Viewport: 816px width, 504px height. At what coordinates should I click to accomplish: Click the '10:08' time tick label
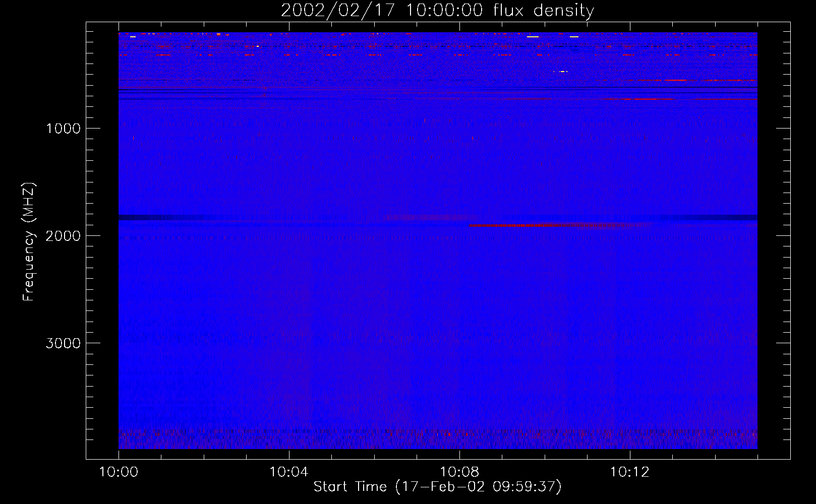[x=459, y=472]
